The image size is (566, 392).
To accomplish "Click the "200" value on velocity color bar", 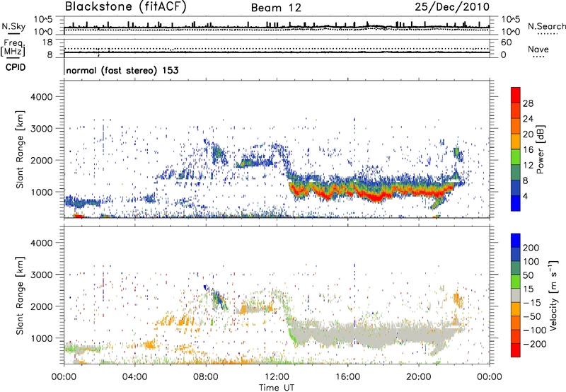I will (x=531, y=248).
